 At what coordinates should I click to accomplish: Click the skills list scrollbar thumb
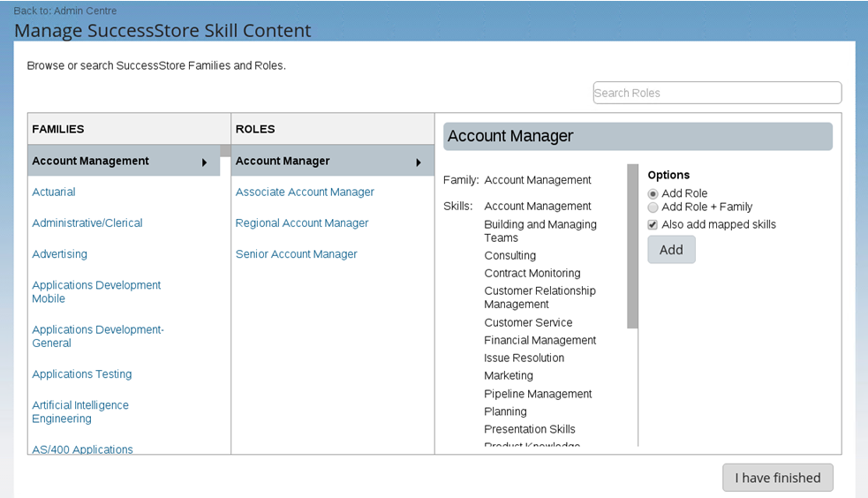coord(632,246)
